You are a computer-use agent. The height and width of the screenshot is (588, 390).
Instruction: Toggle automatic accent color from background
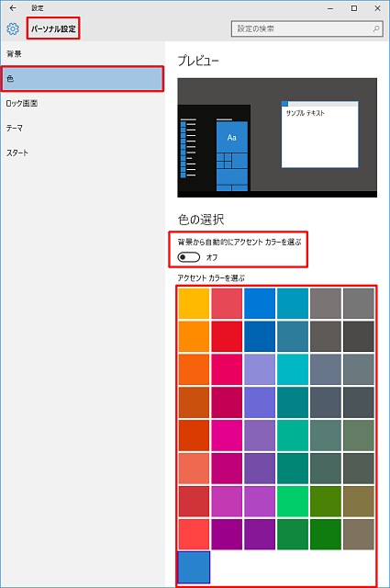pyautogui.click(x=189, y=257)
